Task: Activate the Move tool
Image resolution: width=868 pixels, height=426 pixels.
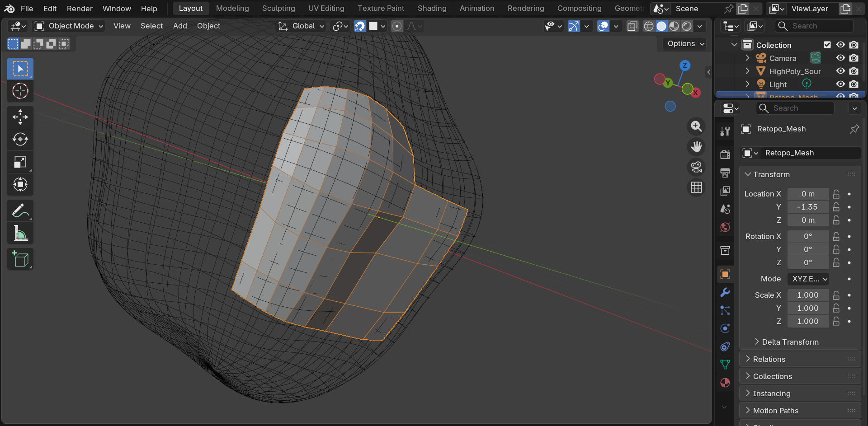Action: [20, 117]
